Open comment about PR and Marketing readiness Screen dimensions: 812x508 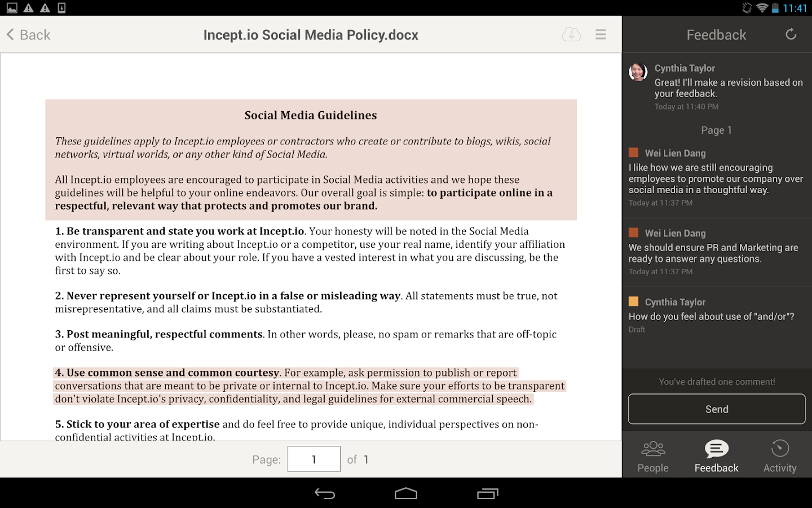click(717, 252)
